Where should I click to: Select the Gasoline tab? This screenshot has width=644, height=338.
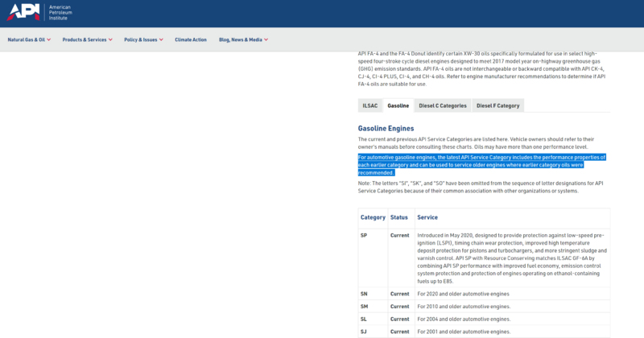pyautogui.click(x=398, y=105)
